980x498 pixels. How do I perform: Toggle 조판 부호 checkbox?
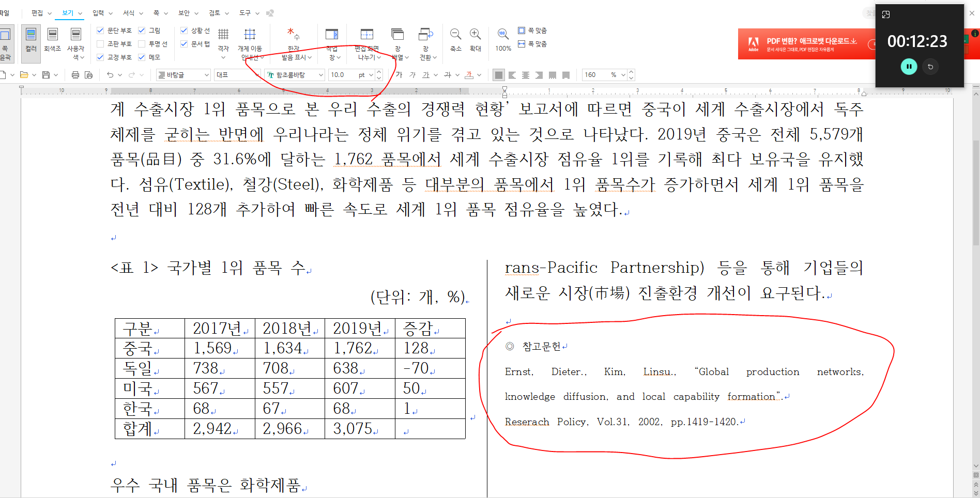100,44
